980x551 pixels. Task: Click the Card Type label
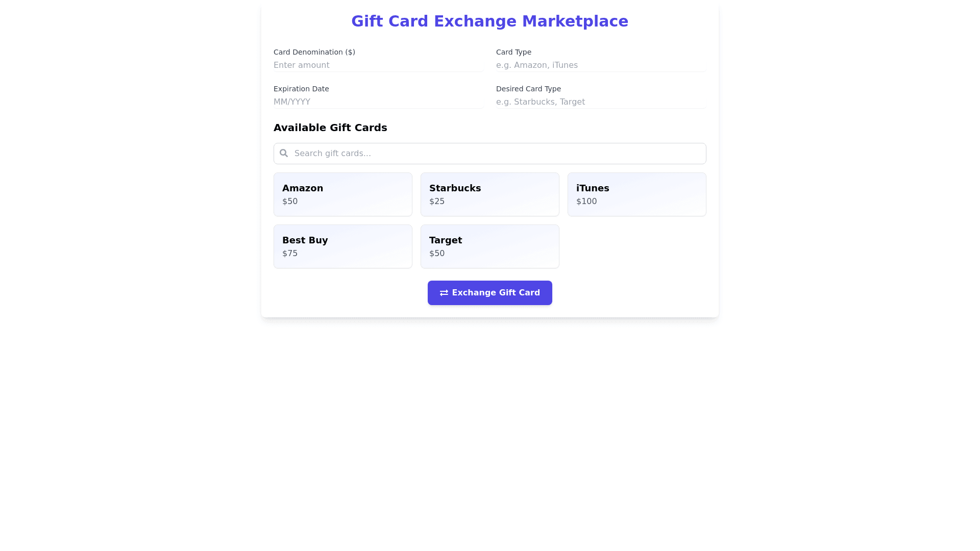pos(513,52)
